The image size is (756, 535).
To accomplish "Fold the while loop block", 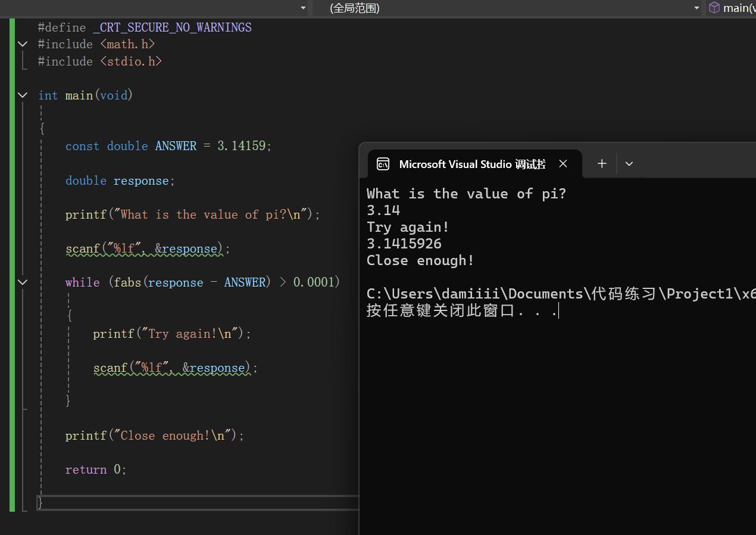I will tap(23, 282).
